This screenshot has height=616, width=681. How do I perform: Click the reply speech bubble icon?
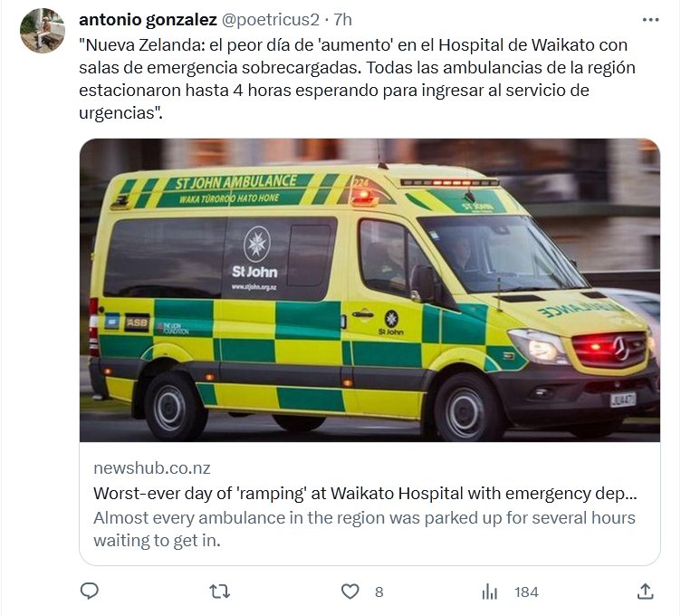(x=90, y=592)
